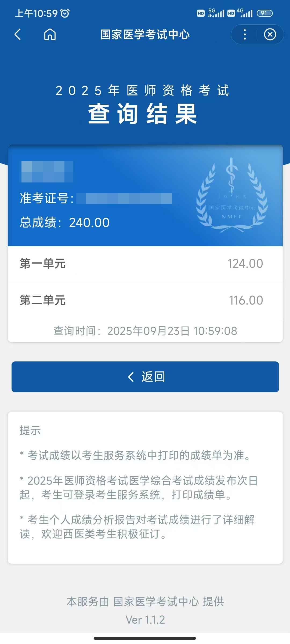Open the three-dot more options menu

245,35
